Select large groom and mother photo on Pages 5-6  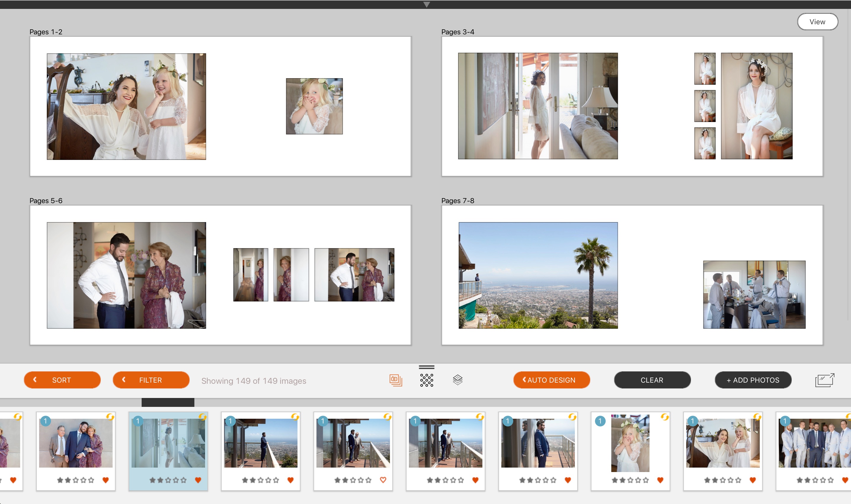tap(127, 275)
